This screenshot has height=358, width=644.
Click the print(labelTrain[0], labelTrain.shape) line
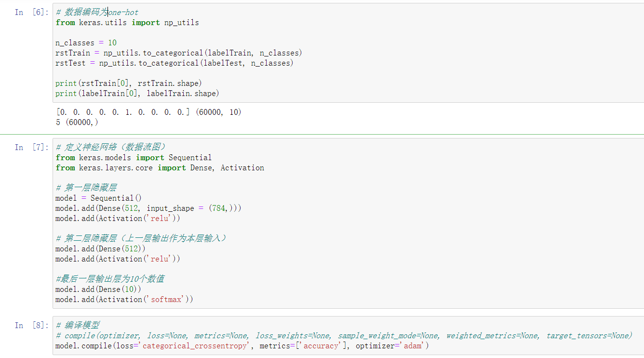point(137,94)
